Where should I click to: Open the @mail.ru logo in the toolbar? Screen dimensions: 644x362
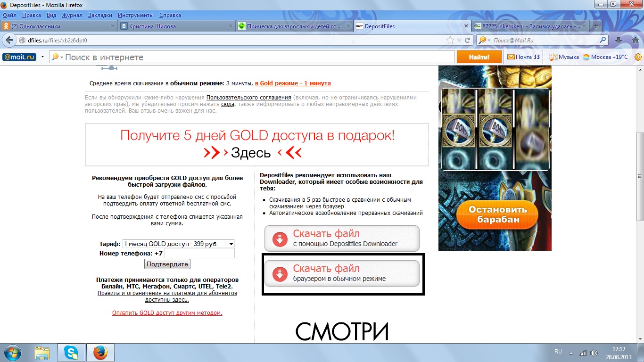pyautogui.click(x=19, y=57)
